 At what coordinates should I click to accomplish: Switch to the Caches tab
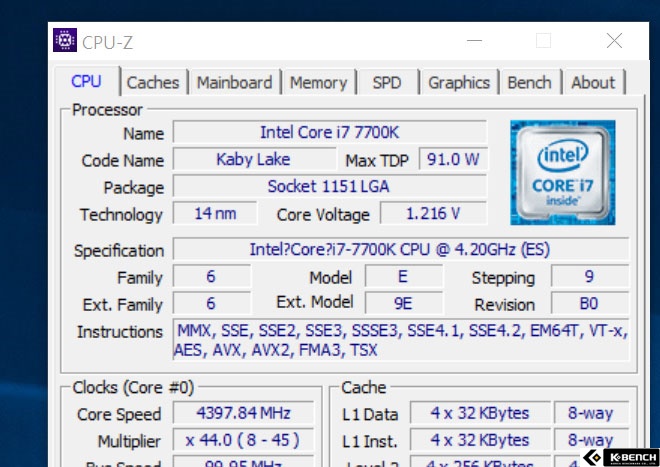153,83
